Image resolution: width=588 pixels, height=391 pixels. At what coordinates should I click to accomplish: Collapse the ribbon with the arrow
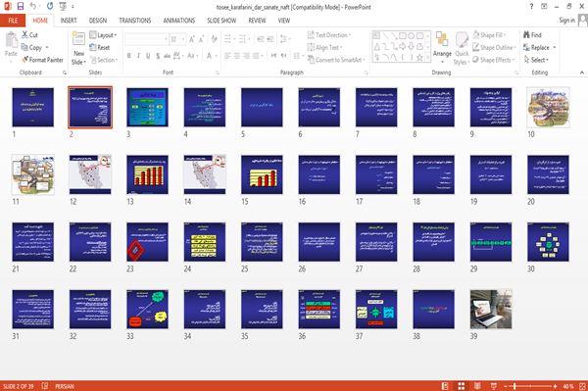coord(581,73)
